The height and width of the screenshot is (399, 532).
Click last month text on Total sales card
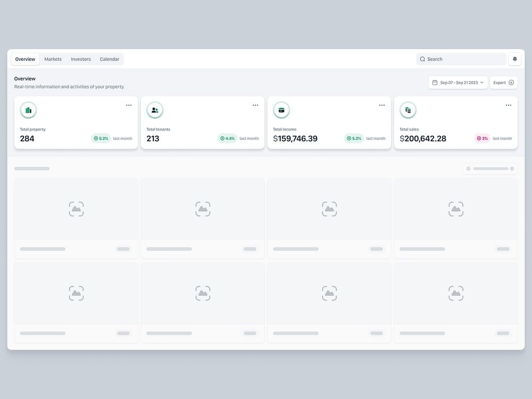(502, 138)
